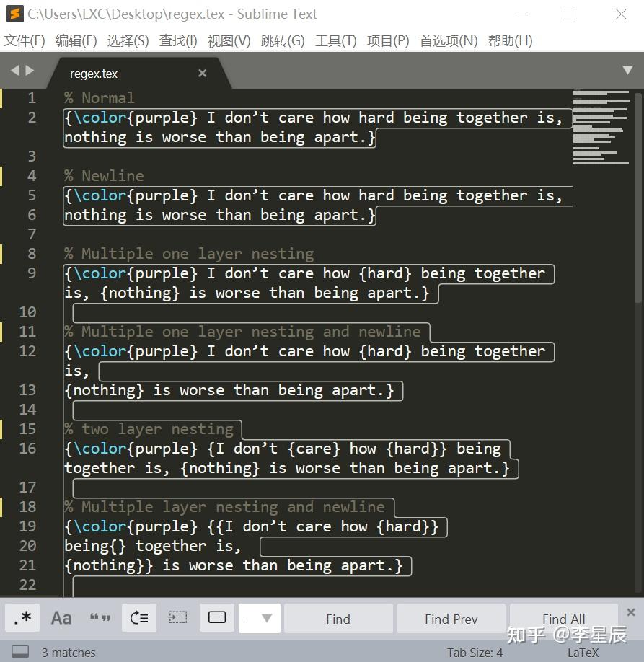Click the Find All button
Viewport: 644px width, 662px height.
click(564, 619)
